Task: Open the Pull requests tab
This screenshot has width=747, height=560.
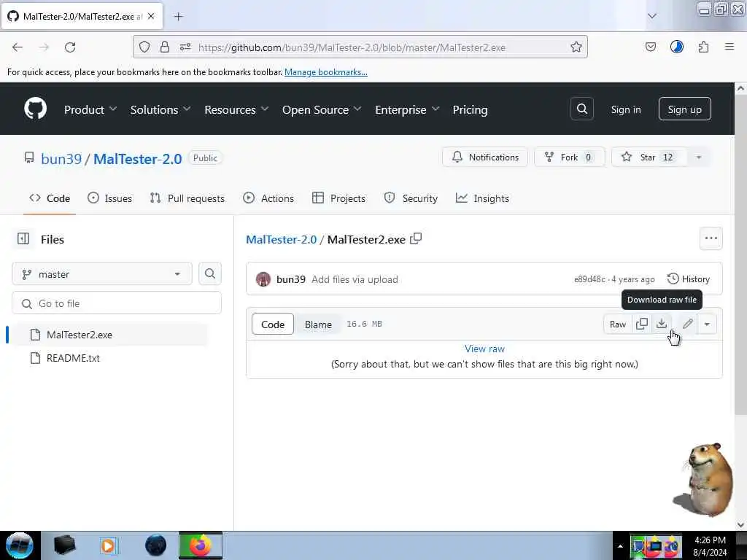Action: click(x=187, y=198)
